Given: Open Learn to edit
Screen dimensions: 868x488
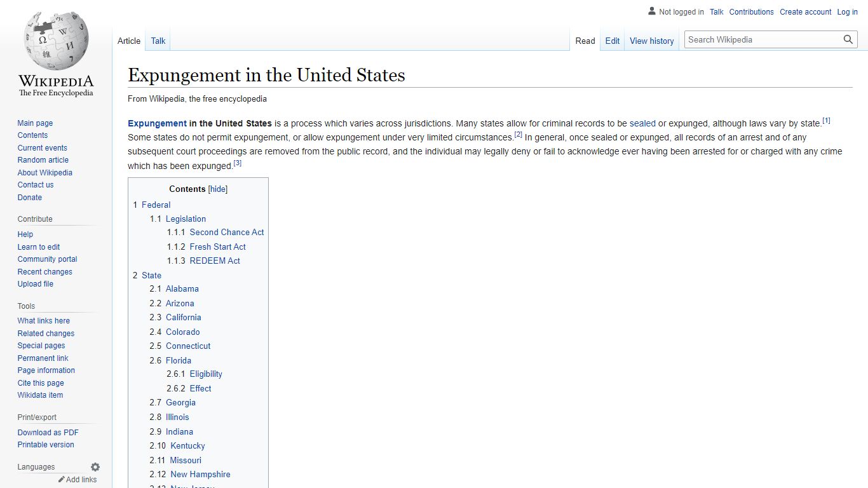Looking at the screenshot, I should (39, 247).
